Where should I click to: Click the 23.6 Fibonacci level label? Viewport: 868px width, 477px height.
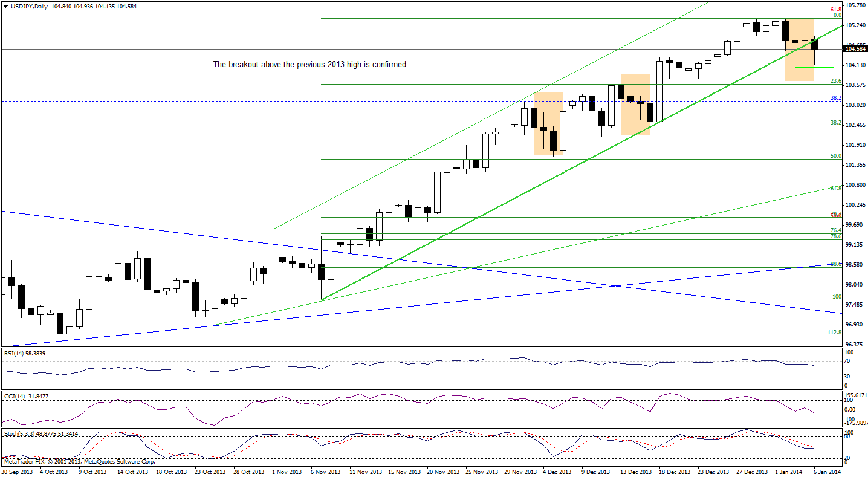pyautogui.click(x=836, y=80)
